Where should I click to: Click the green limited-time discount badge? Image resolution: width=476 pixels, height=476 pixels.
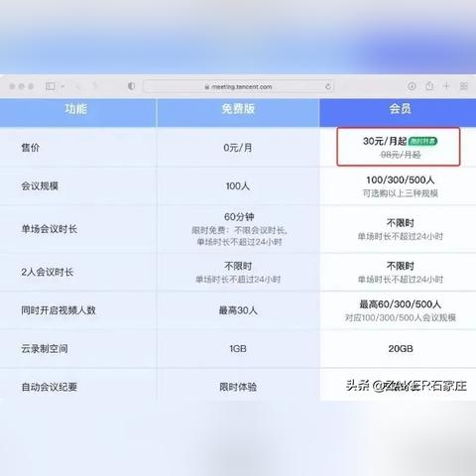[x=423, y=141]
